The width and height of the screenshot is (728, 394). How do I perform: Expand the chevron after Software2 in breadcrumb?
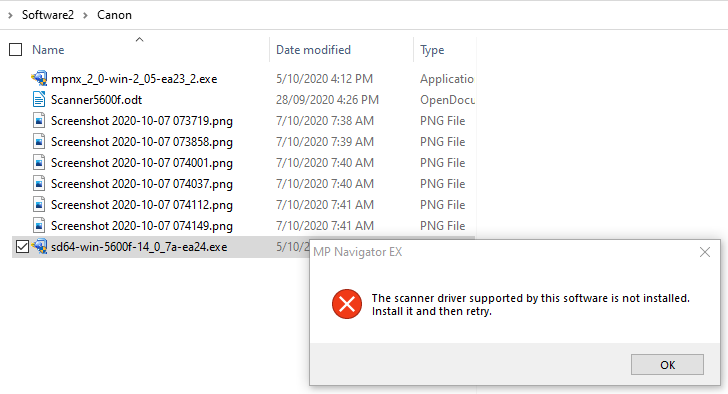click(85, 15)
